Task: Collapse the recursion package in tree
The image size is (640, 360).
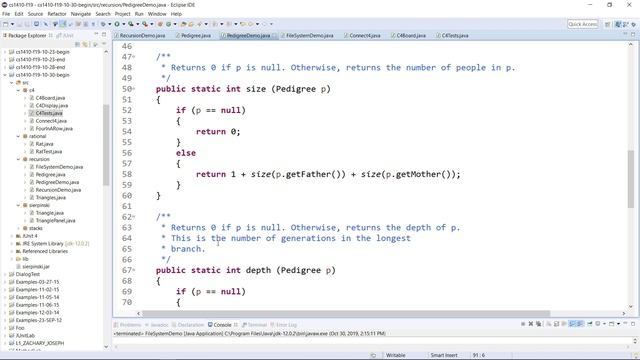Action: point(18,159)
